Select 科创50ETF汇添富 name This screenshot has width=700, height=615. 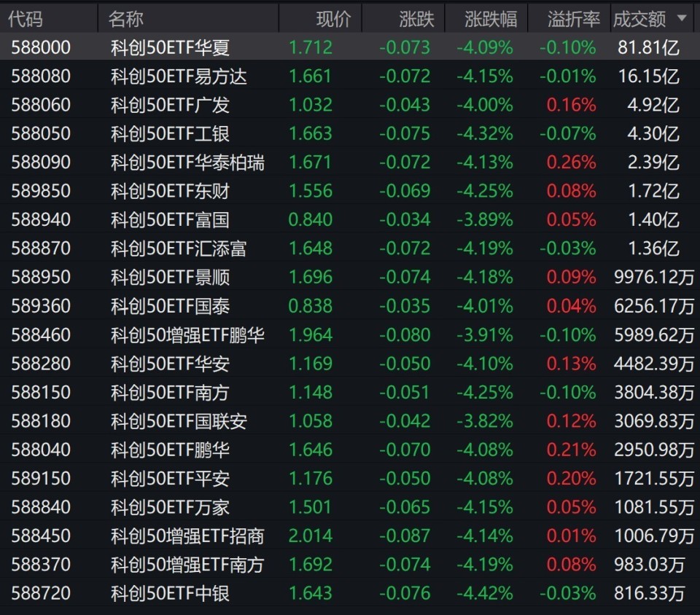coord(179,248)
